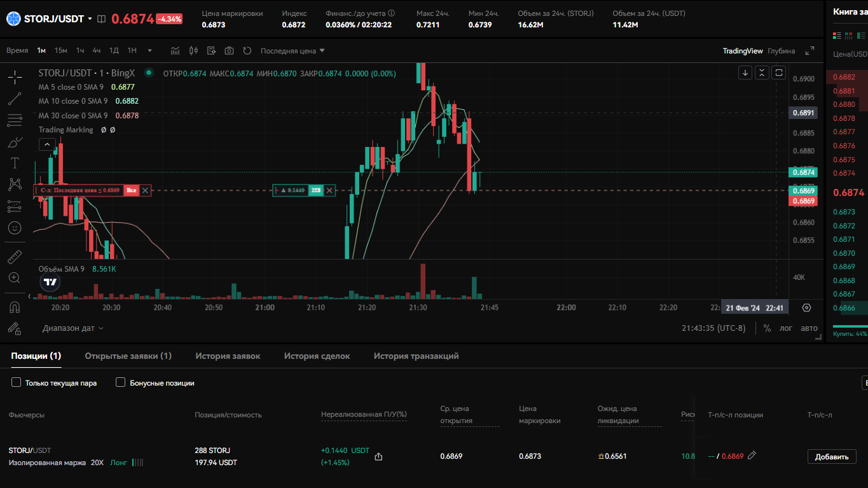Screen dimensions: 868x488
Task: Click the refresh chart icon
Action: [247, 50]
